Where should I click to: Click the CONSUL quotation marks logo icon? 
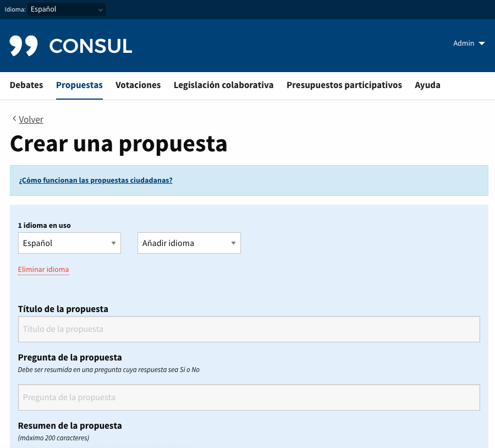[24, 46]
